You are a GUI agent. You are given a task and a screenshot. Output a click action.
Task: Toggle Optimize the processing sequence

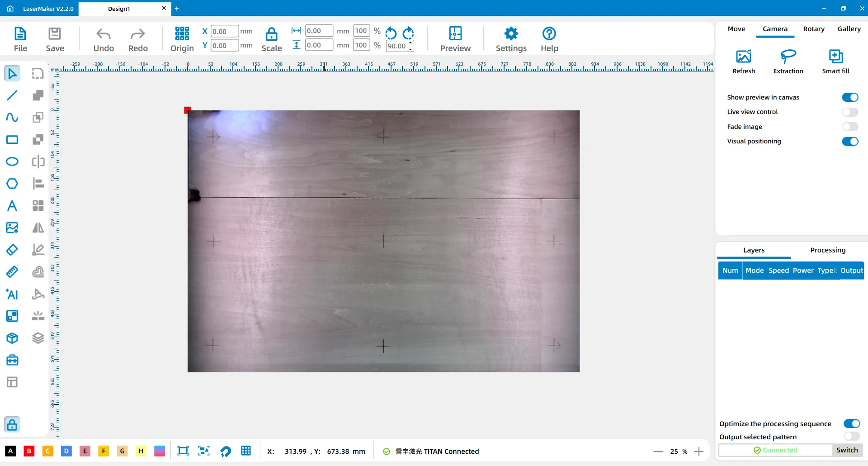point(851,424)
